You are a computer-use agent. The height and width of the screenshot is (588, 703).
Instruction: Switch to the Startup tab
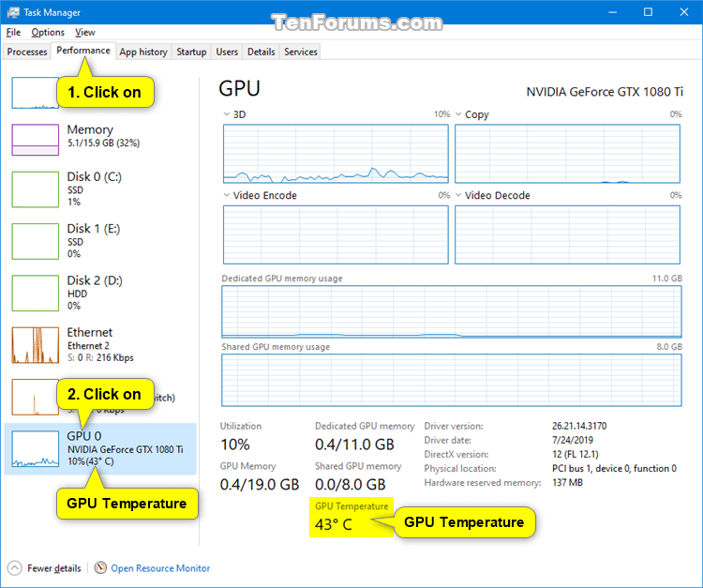tap(191, 52)
